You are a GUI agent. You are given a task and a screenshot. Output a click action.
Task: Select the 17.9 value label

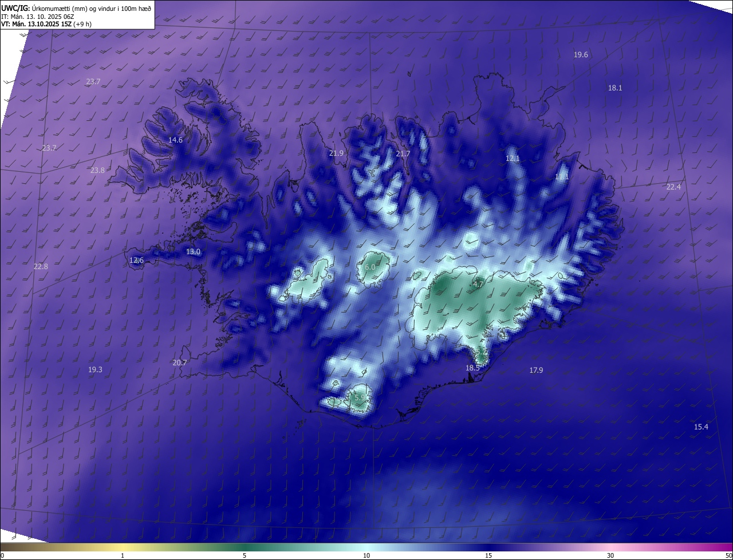(536, 370)
